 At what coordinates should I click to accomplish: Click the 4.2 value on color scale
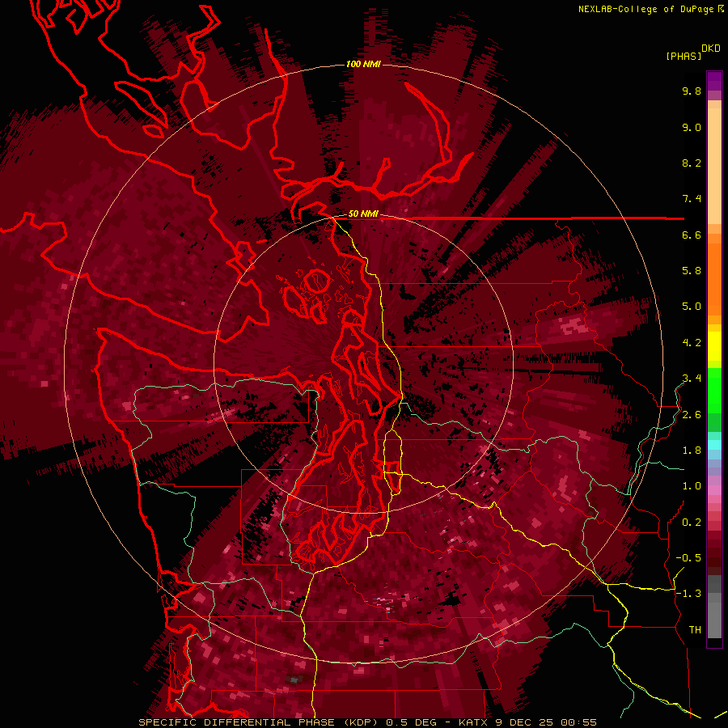click(x=692, y=343)
